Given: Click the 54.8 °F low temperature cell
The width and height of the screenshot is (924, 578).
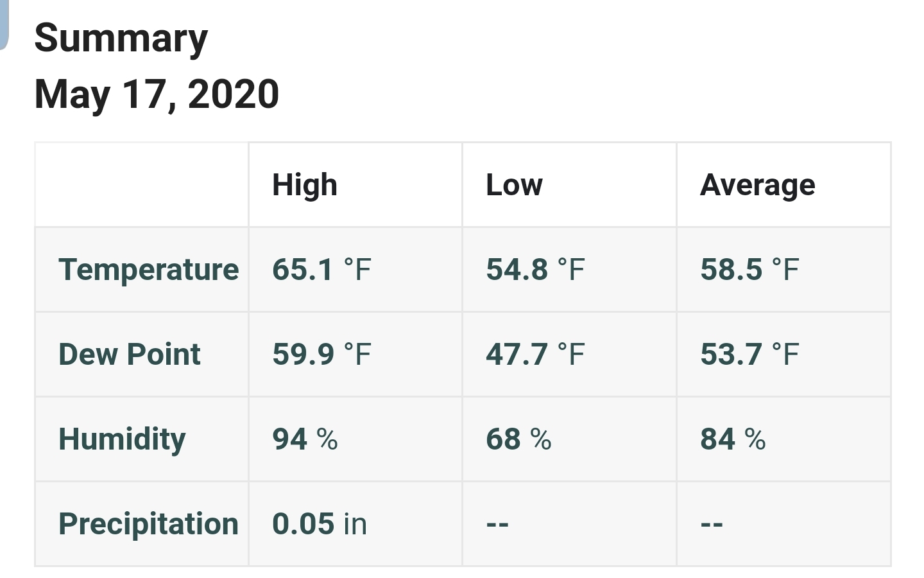Looking at the screenshot, I should pyautogui.click(x=535, y=270).
